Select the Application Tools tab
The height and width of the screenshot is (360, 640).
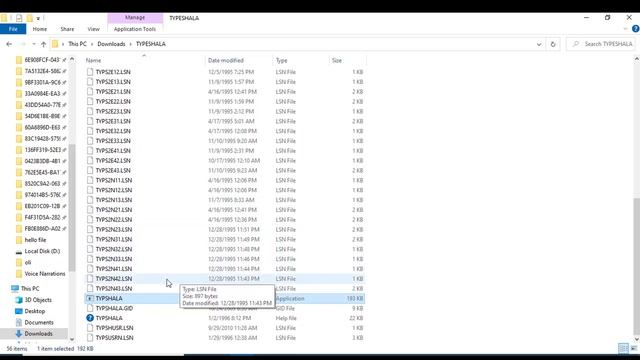click(x=135, y=29)
